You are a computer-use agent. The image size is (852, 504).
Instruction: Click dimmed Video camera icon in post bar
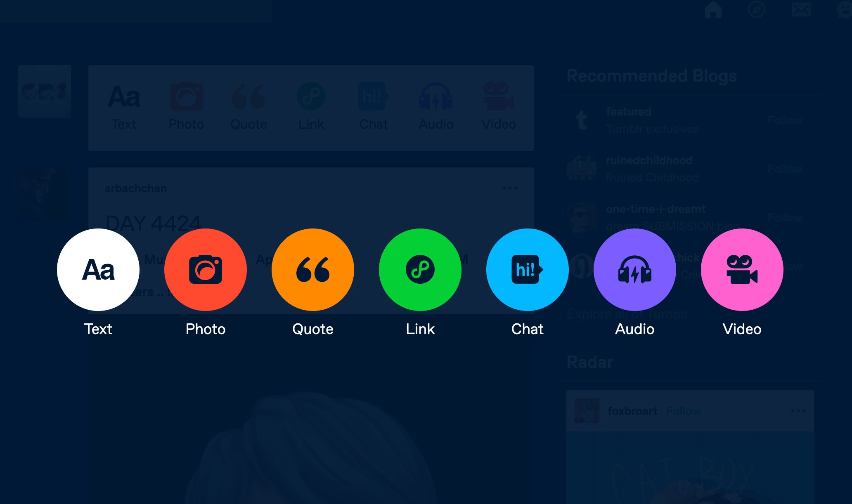point(499,97)
